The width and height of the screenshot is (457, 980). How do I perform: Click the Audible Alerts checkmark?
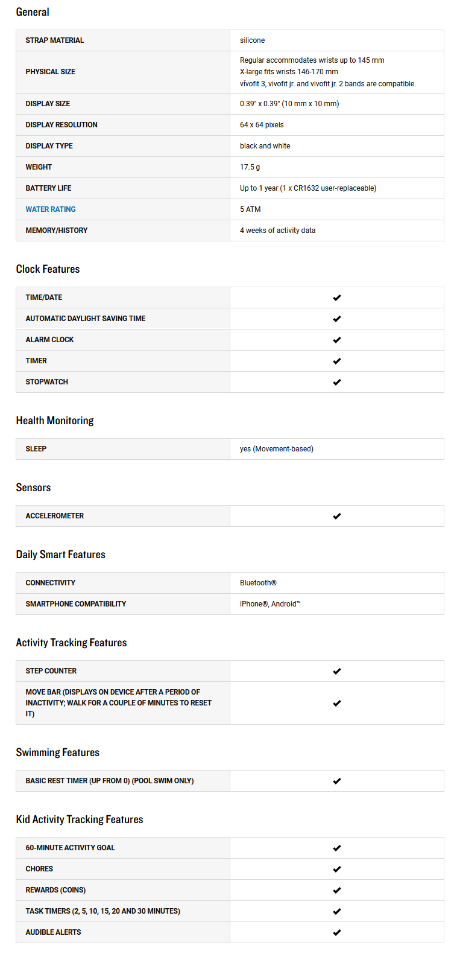tap(337, 932)
